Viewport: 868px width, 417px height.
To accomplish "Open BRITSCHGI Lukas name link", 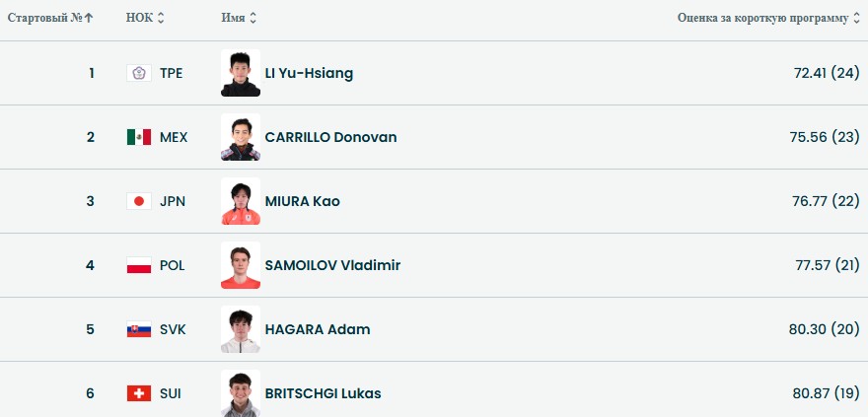I will point(323,393).
